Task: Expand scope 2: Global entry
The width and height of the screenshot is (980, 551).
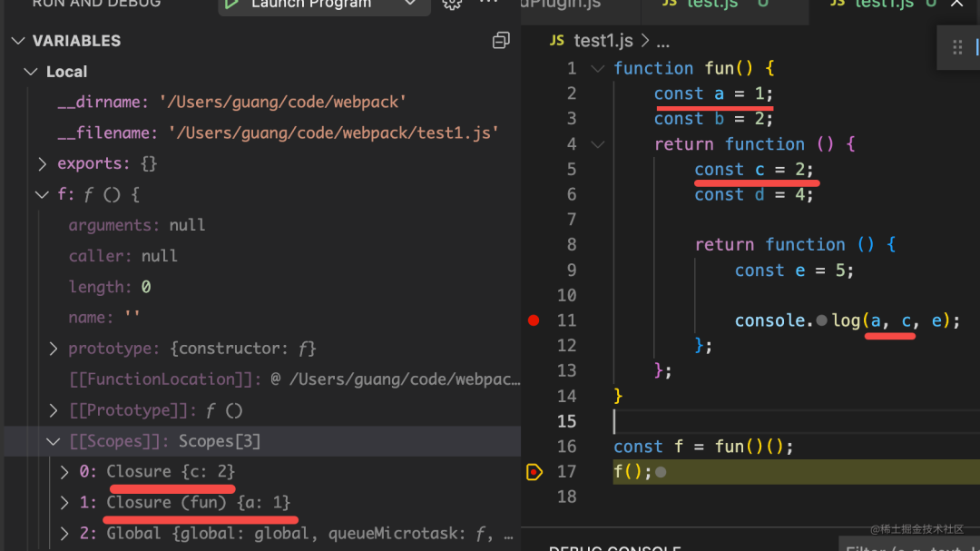Action: coord(64,534)
